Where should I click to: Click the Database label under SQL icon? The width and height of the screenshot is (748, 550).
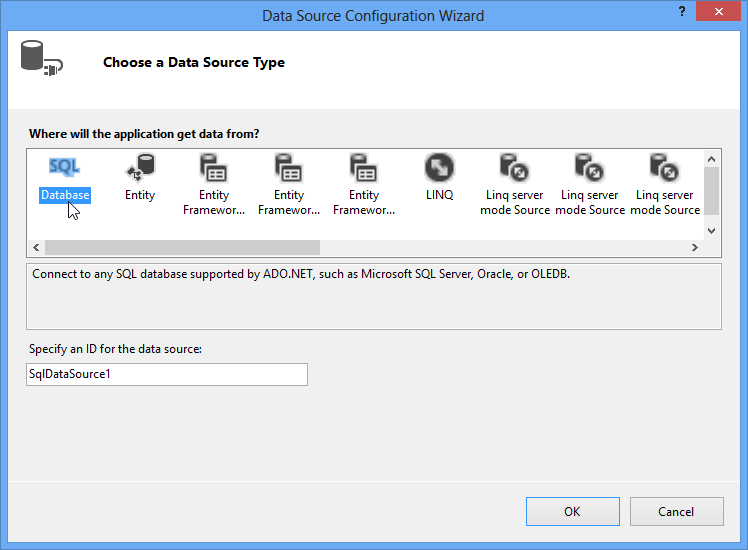pyautogui.click(x=65, y=195)
